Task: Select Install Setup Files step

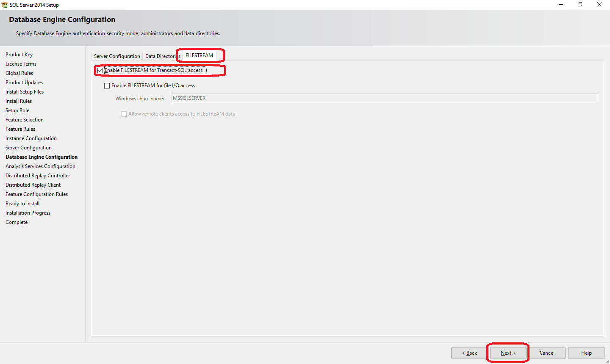Action: (x=25, y=92)
